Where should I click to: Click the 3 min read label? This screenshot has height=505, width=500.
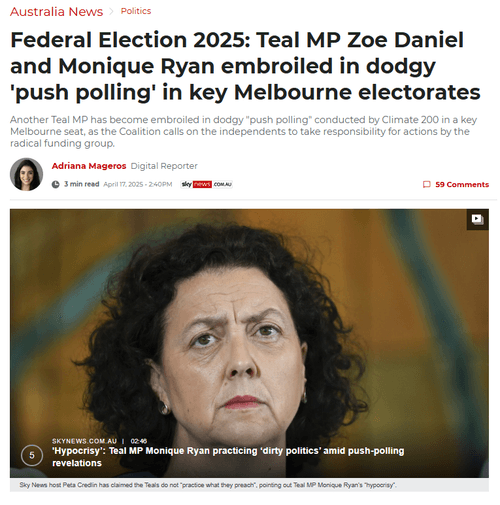(82, 184)
